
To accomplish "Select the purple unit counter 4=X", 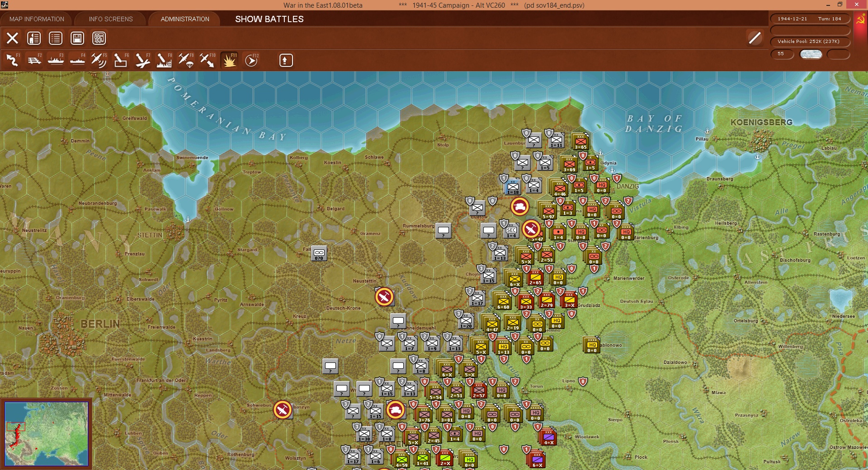I will 548,437.
